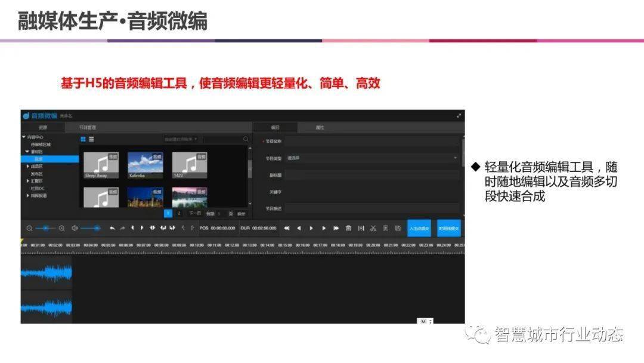The image size is (644, 363).
Task: Toggle fullscreen with the expand arrows icon
Action: [x=459, y=116]
